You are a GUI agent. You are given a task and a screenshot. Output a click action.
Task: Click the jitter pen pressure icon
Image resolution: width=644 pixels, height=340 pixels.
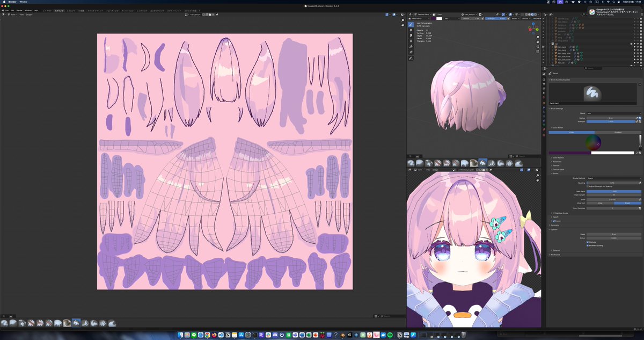[x=640, y=199]
